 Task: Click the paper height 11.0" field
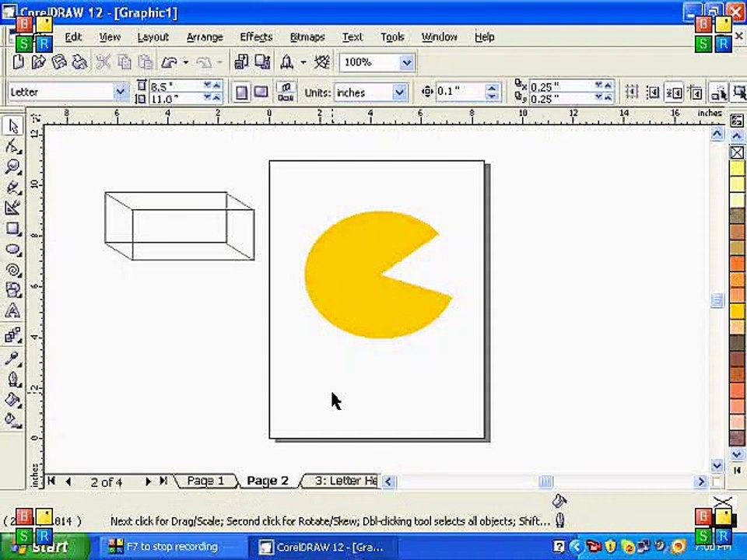pos(175,99)
